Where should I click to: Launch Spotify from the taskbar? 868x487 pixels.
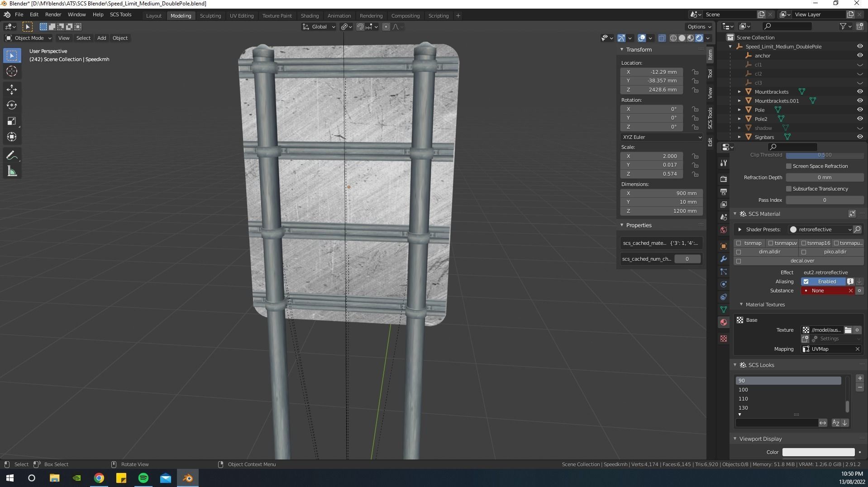tap(143, 478)
